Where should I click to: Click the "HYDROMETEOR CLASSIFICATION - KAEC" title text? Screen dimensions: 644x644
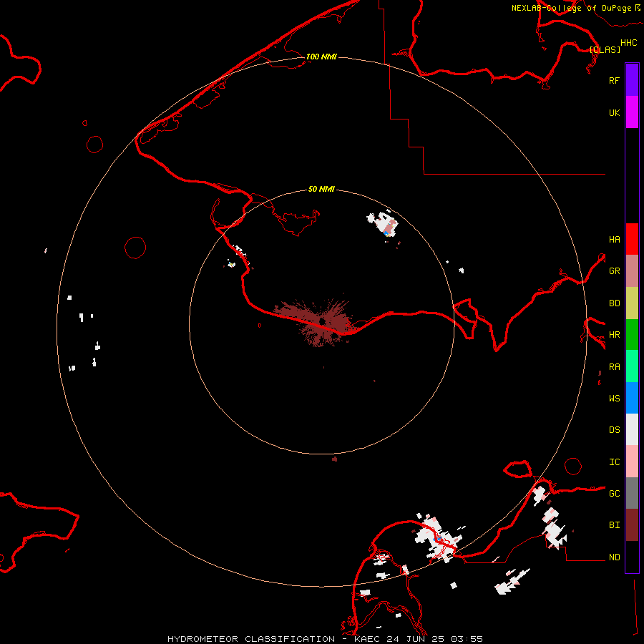274,639
